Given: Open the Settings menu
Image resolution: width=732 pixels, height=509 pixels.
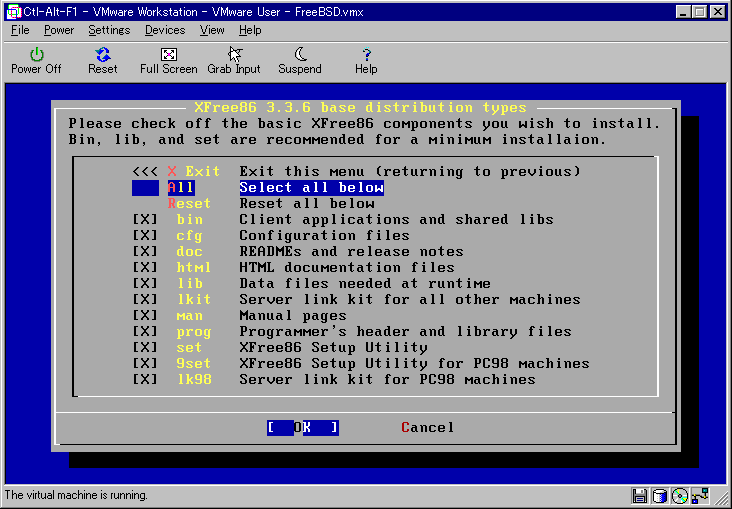Looking at the screenshot, I should point(109,30).
